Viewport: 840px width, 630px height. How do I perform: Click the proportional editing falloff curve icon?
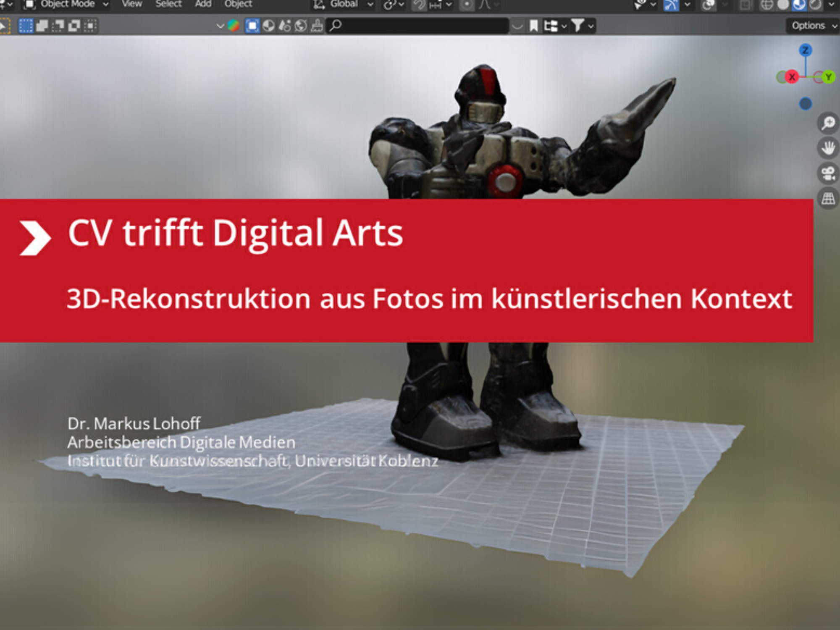[x=485, y=5]
